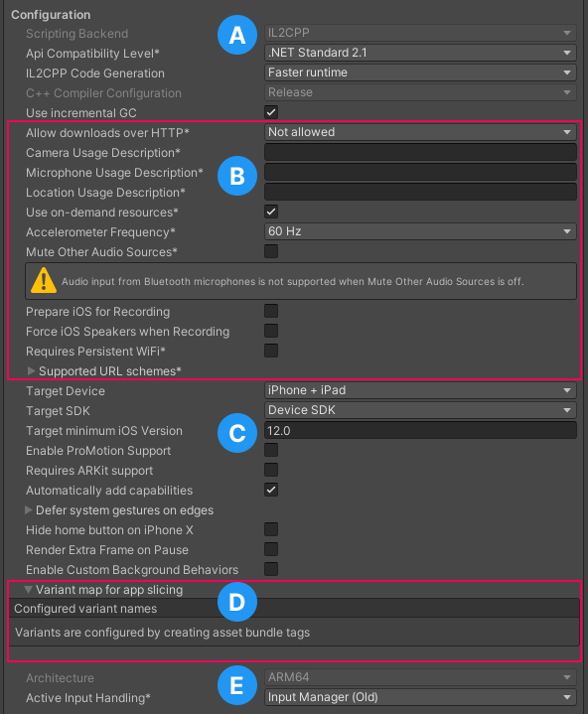Open Target Device dropdown
Viewport: 588px width, 714px height.
click(x=420, y=390)
